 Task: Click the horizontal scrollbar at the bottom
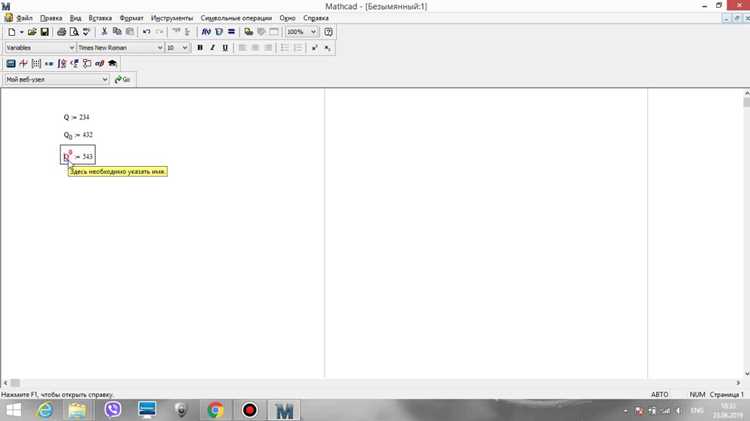(x=372, y=383)
